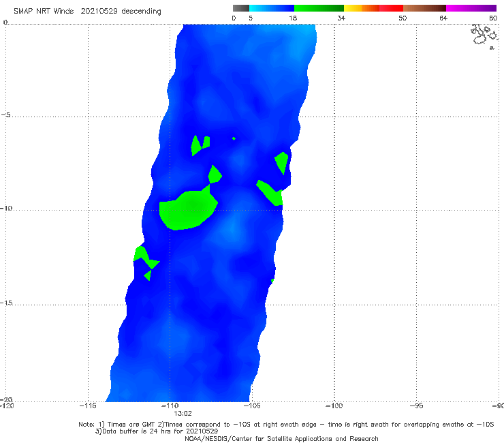Click the '-20' latitude axis label
This screenshot has width=504, height=443.
(x=6, y=400)
